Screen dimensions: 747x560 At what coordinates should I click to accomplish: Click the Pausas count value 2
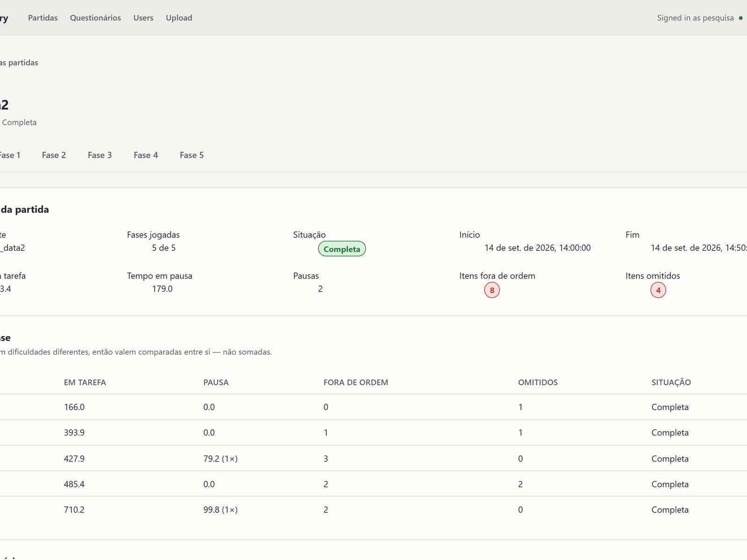click(320, 289)
